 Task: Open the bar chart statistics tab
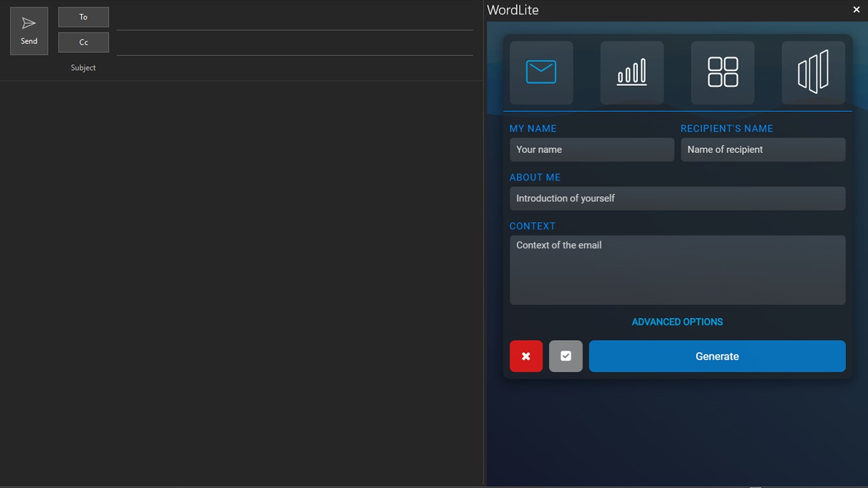click(632, 72)
